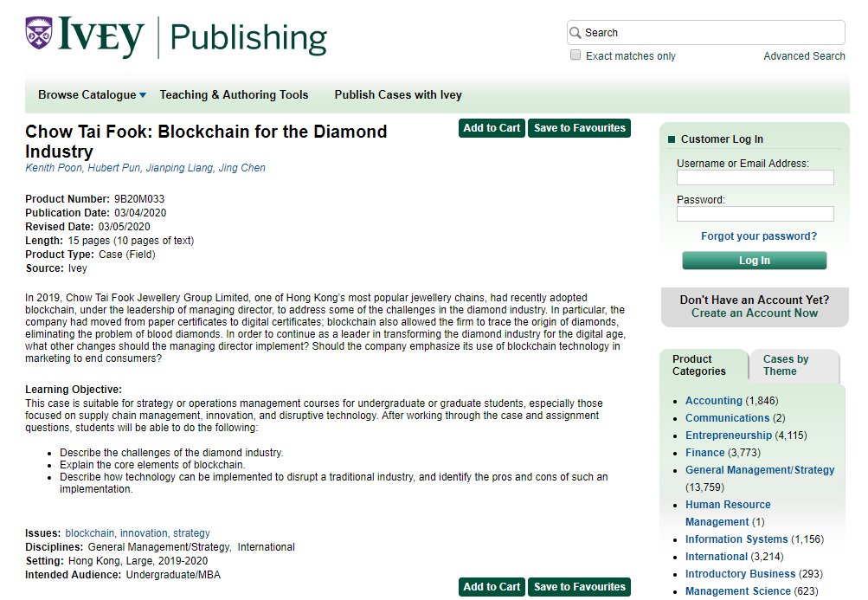This screenshot has width=868, height=600.
Task: Click the search magnifier icon
Action: tap(575, 33)
